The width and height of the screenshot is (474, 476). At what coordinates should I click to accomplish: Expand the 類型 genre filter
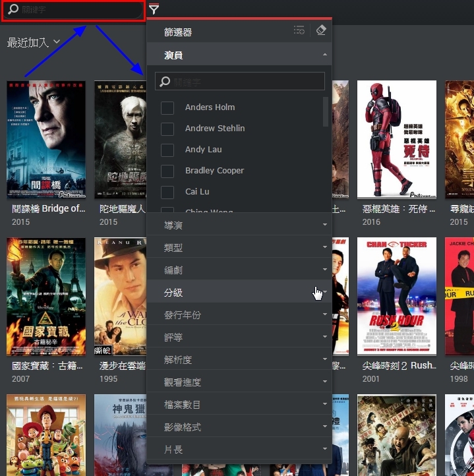point(239,247)
